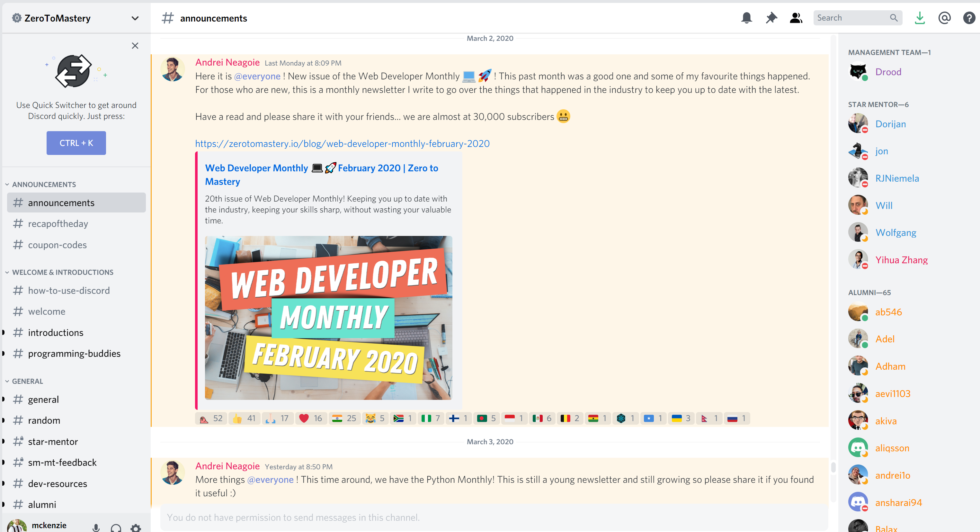Screen dimensions: 980x532
Task: Open notification settings bell icon
Action: [x=746, y=18]
